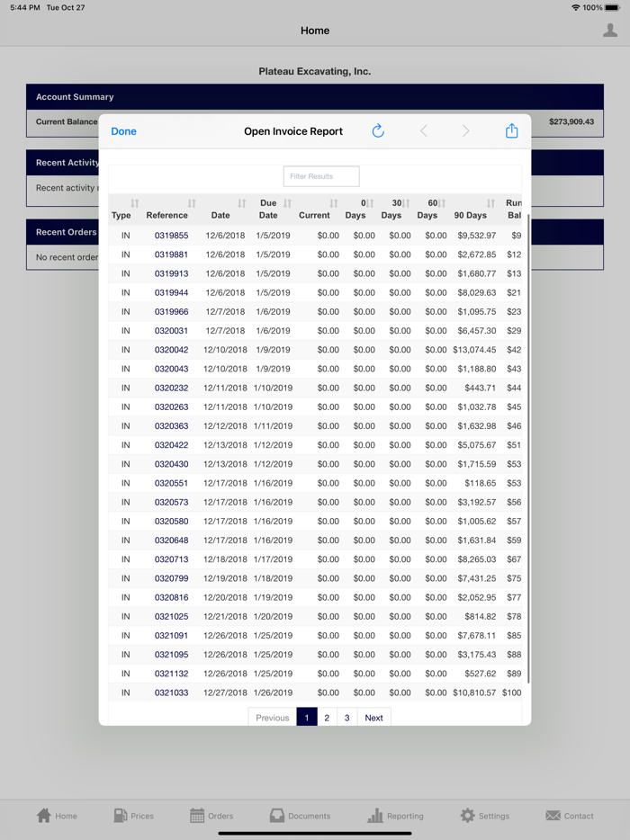This screenshot has width=630, height=840.
Task: Open invoice 0321095
Action: [x=172, y=654]
